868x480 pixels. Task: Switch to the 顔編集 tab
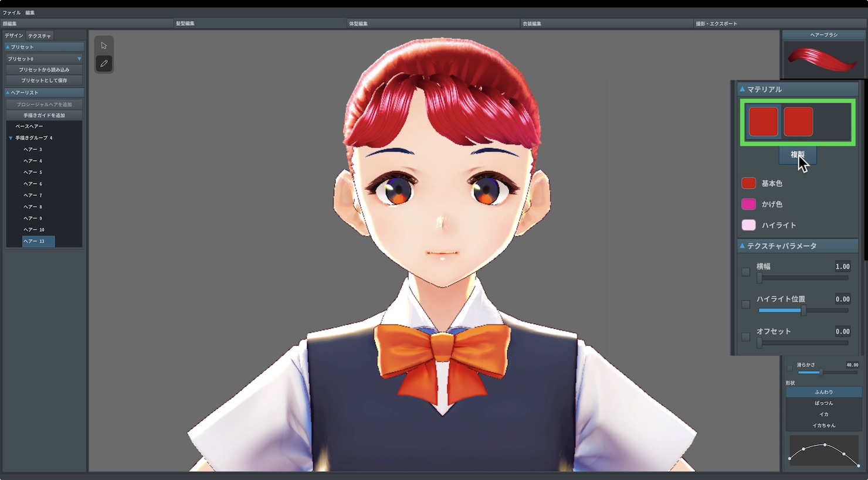(x=87, y=23)
